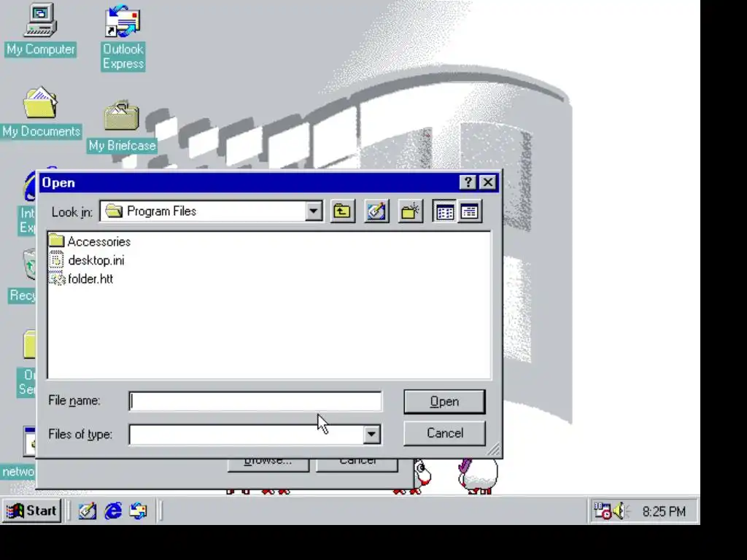This screenshot has height=560, width=747.
Task: Open Outlook Express desktop shortcut
Action: point(123,37)
